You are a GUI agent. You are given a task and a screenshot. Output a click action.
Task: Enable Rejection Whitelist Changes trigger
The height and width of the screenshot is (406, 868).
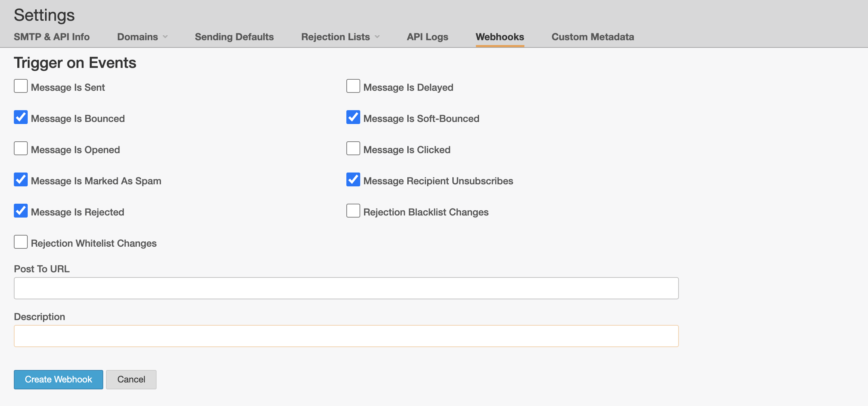(21, 242)
